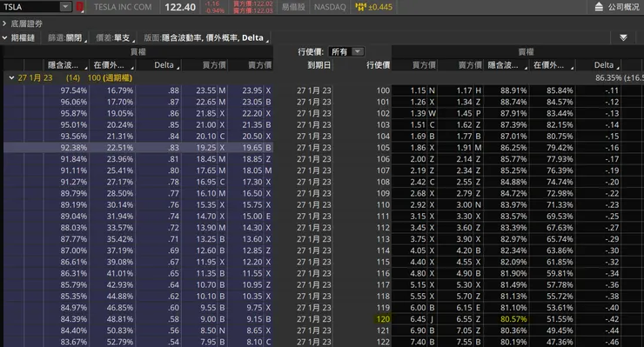Click the 易借股 label
Image resolution: width=644 pixels, height=347 pixels.
293,7
